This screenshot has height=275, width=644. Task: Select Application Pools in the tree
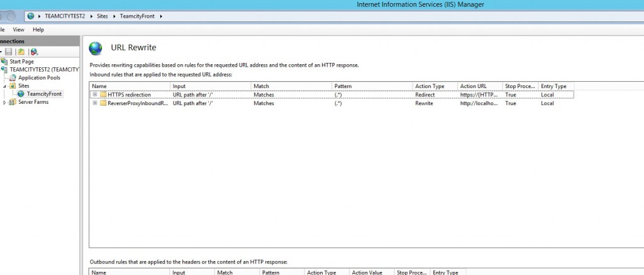click(x=39, y=77)
